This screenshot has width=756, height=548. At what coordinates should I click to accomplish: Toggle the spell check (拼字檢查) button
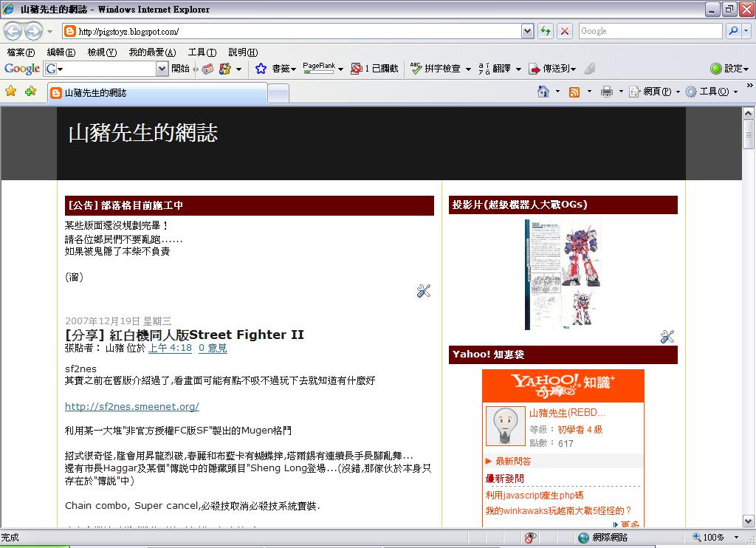click(x=436, y=69)
